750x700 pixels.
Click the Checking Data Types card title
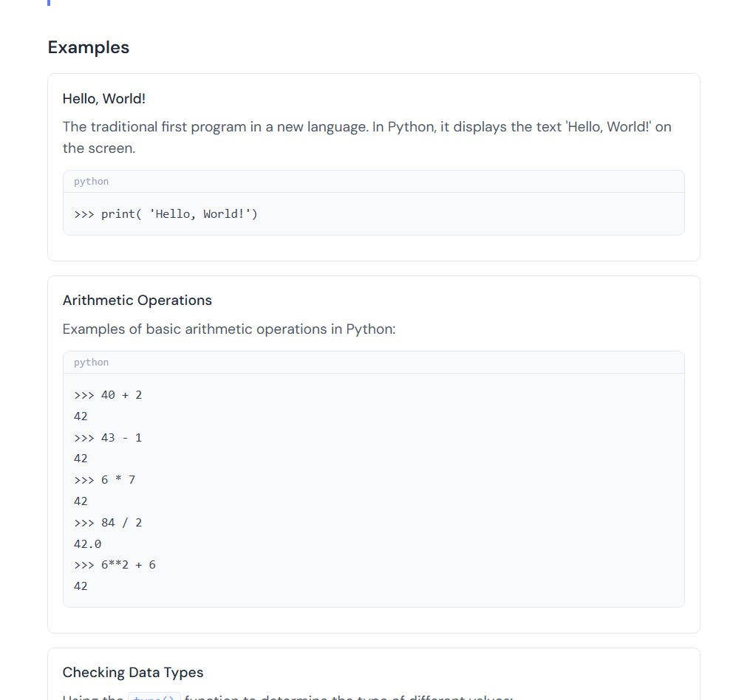[x=133, y=672]
